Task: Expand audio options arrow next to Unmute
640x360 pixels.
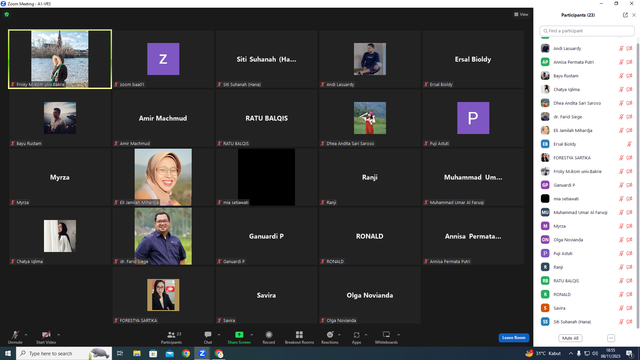Action: 26,335
